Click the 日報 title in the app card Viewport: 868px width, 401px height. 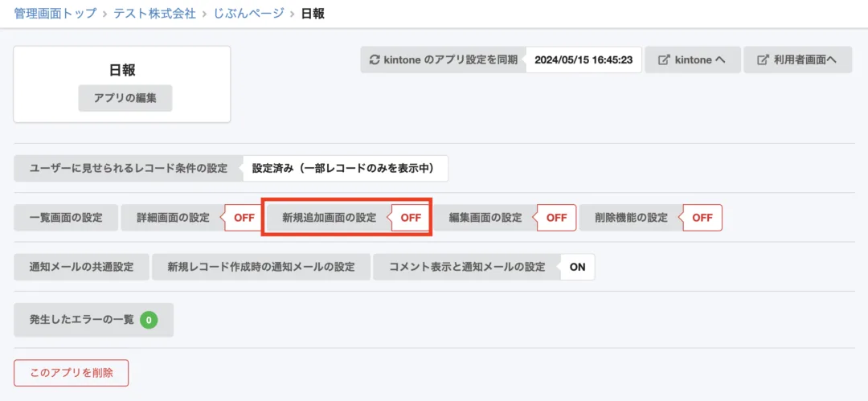point(122,71)
